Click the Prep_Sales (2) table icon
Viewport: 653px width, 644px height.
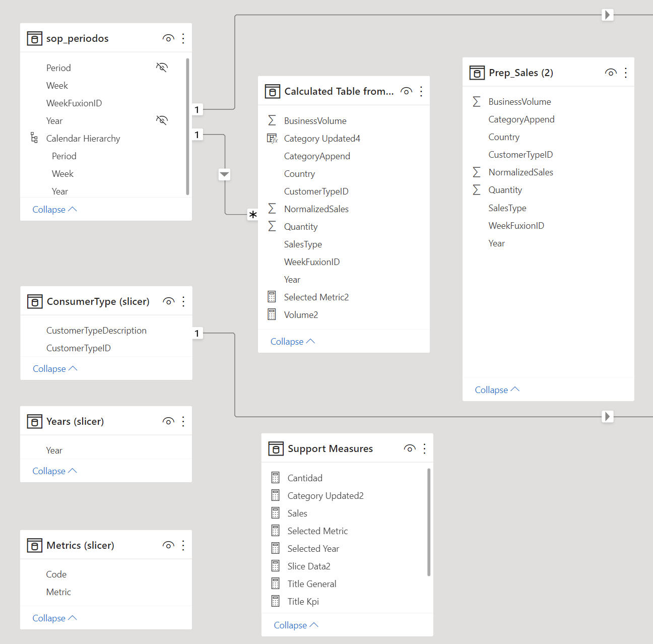pyautogui.click(x=477, y=73)
